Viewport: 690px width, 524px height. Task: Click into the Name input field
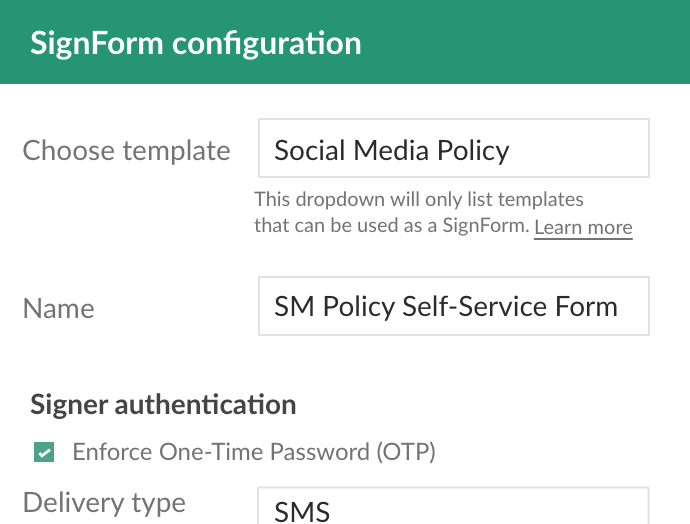(x=453, y=306)
